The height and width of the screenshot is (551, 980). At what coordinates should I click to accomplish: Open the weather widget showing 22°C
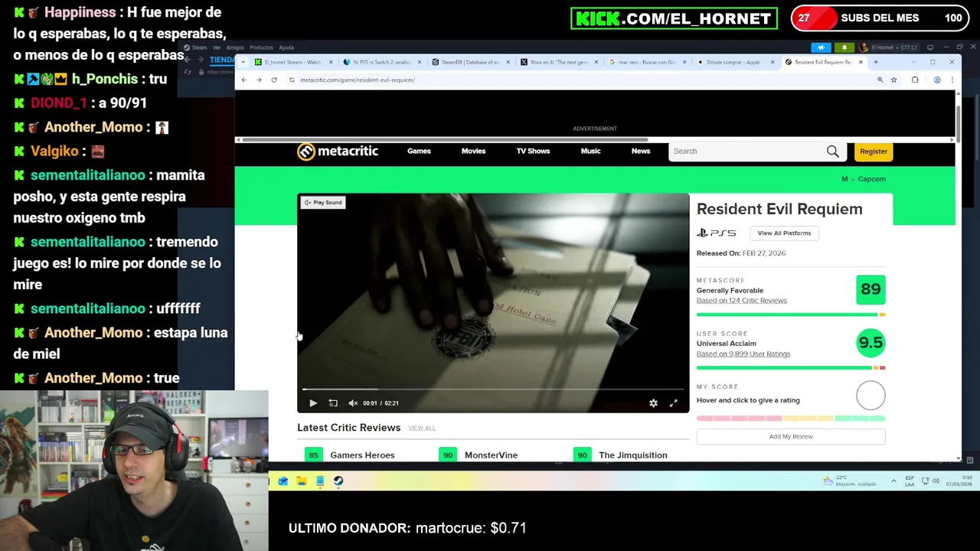848,481
